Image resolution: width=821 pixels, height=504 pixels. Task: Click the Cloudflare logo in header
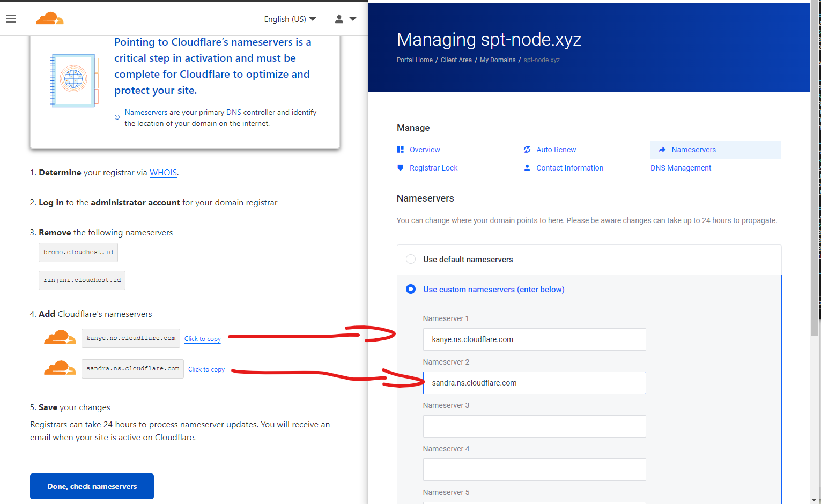click(50, 19)
